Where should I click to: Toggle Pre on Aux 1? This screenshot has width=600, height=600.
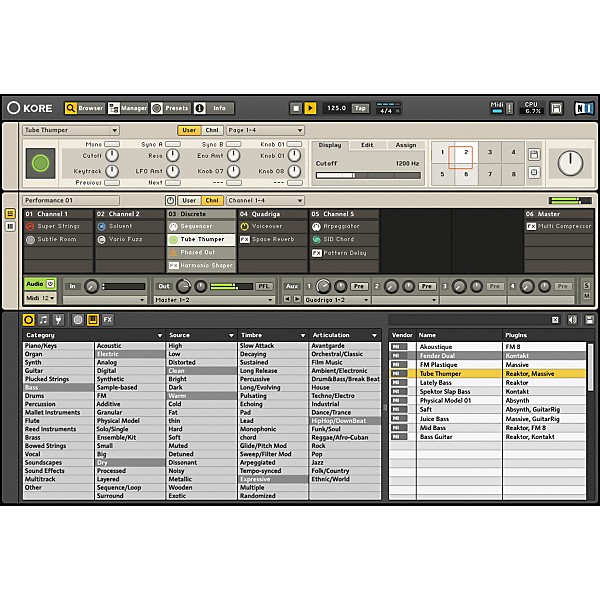pos(359,286)
